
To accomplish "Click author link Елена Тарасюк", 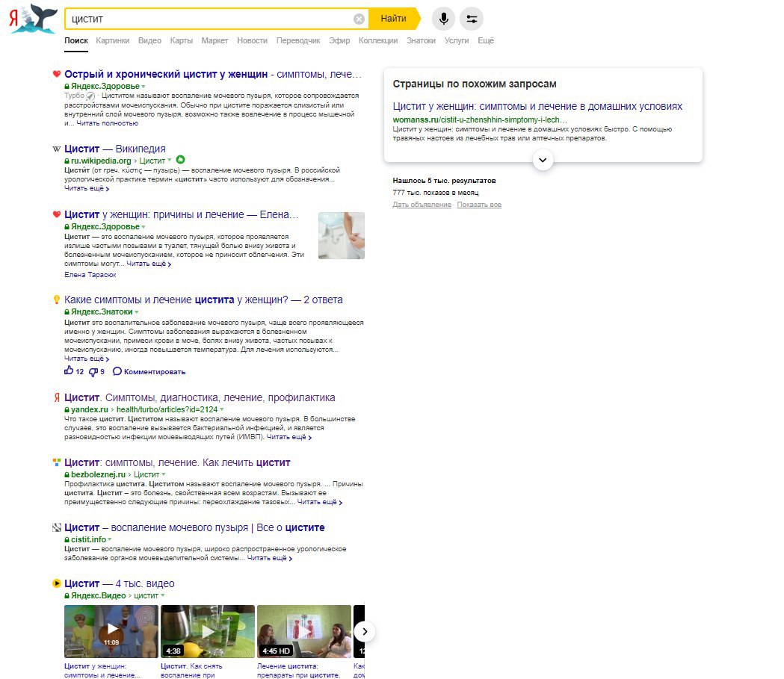I will coord(90,275).
